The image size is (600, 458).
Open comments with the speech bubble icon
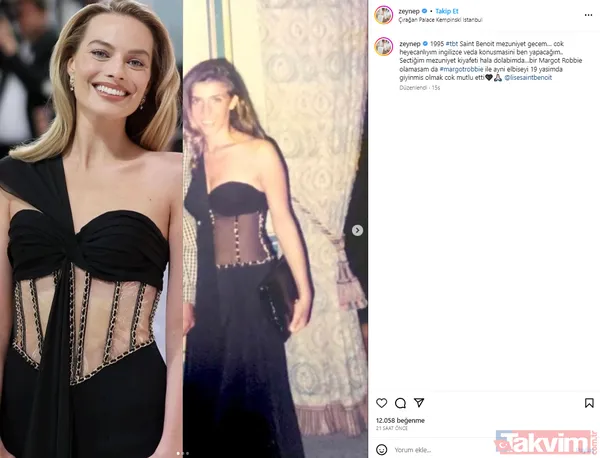400,403
